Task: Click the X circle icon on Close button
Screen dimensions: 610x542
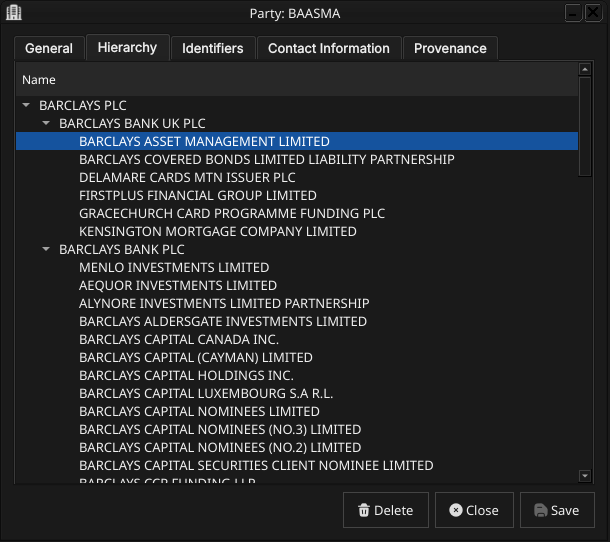Action: [x=456, y=510]
